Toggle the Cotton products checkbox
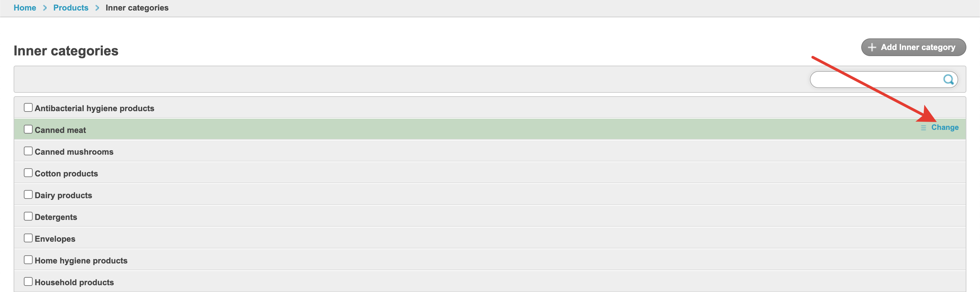The image size is (980, 292). (x=28, y=173)
